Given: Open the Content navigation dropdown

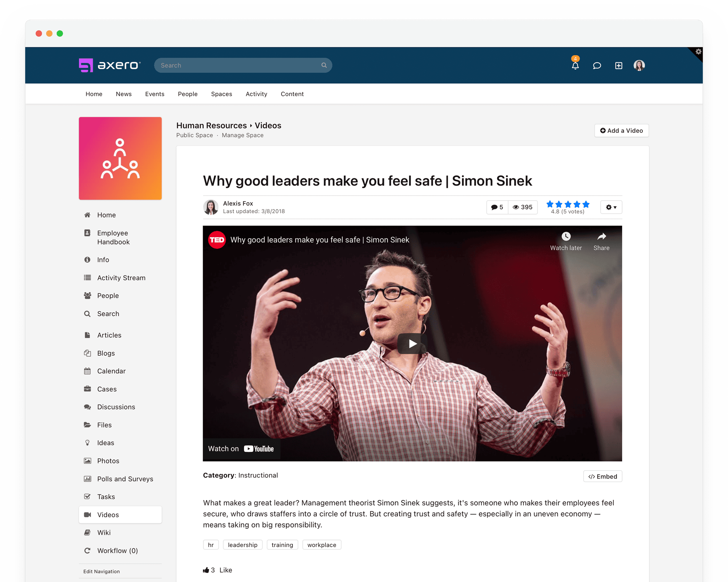Looking at the screenshot, I should [292, 94].
